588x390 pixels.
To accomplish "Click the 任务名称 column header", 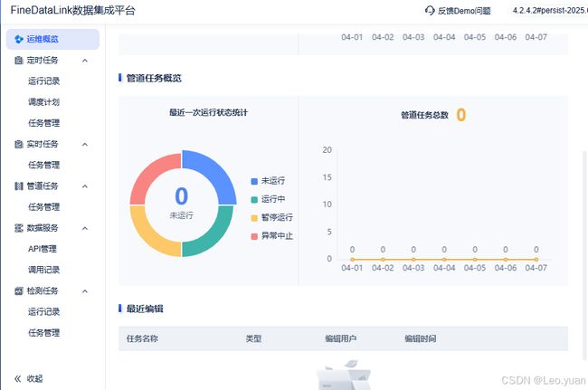I will tap(142, 339).
